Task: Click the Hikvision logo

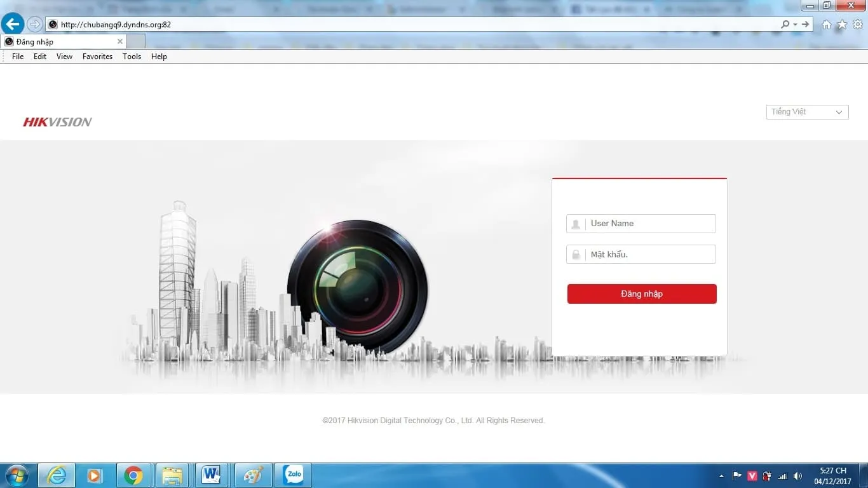Action: pyautogui.click(x=57, y=121)
